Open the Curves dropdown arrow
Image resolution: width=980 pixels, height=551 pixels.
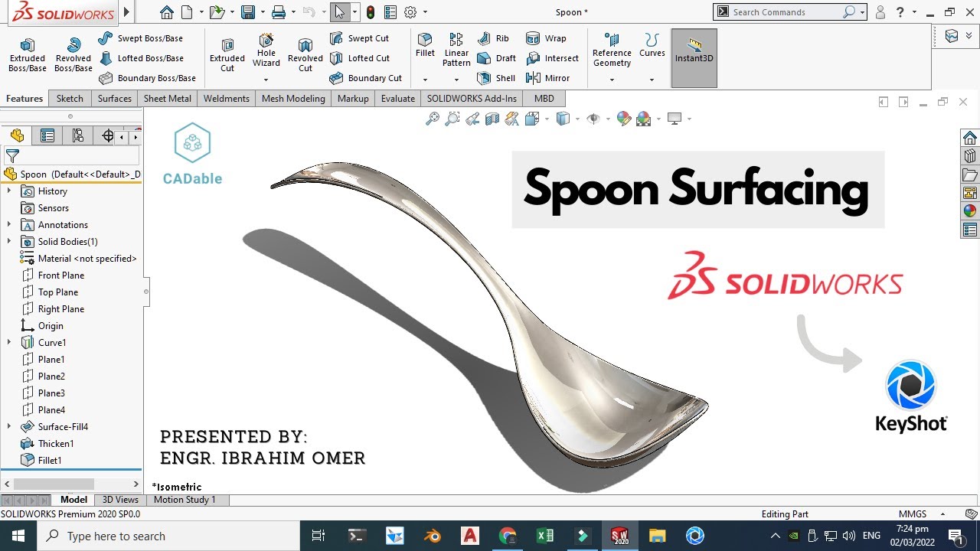point(652,80)
